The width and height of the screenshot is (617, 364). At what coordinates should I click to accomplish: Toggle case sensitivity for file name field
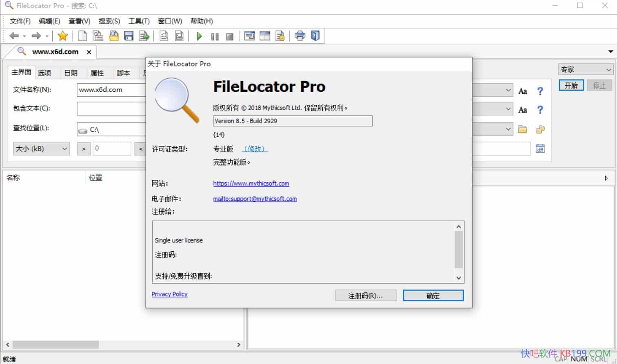[522, 91]
